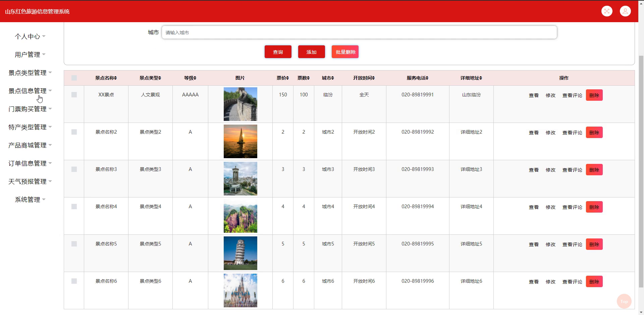
Task: Delete the 景点名称6 row
Action: pos(594,281)
